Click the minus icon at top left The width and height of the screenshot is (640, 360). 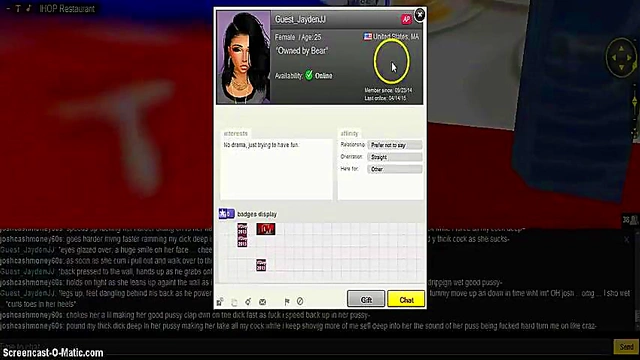8,9
